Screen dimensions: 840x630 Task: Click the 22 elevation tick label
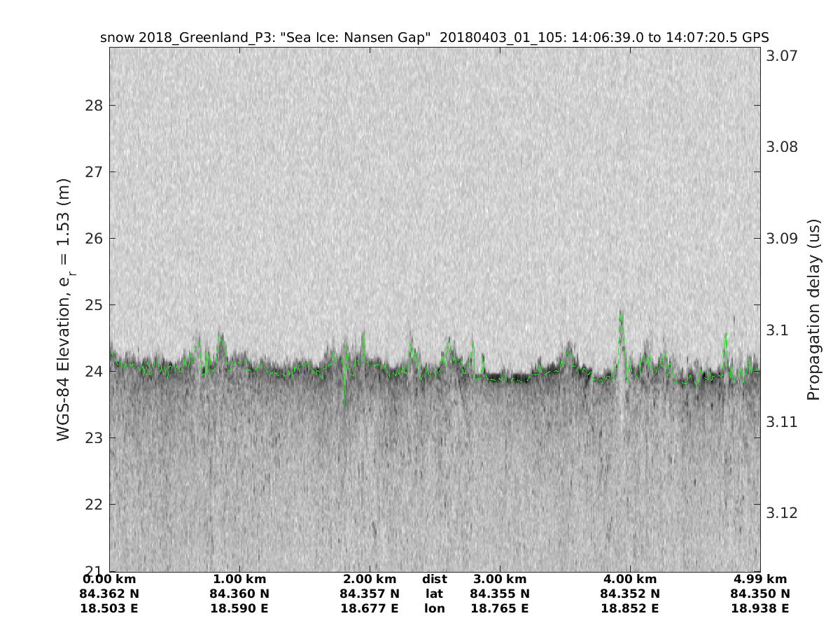click(x=94, y=505)
